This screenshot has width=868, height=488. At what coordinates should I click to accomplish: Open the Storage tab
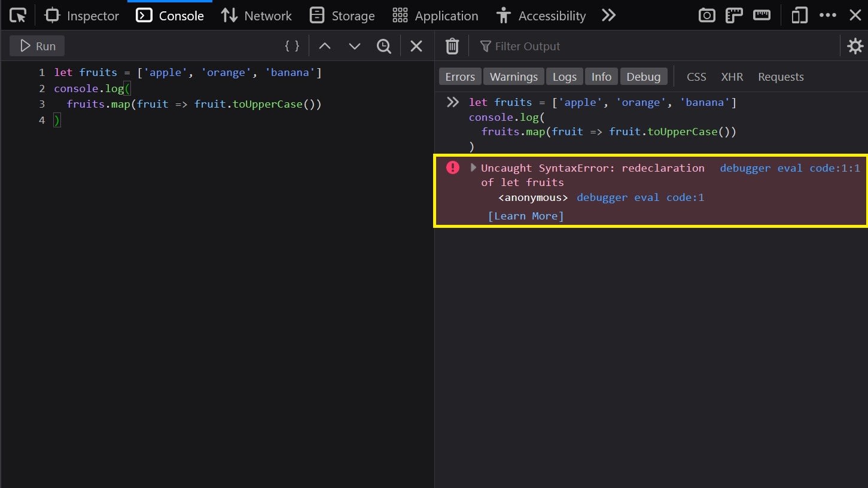click(x=342, y=16)
